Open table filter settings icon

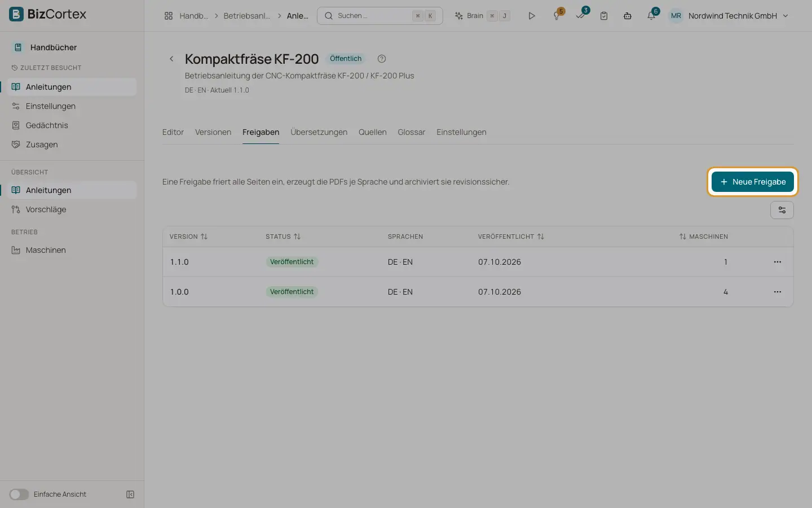click(782, 210)
